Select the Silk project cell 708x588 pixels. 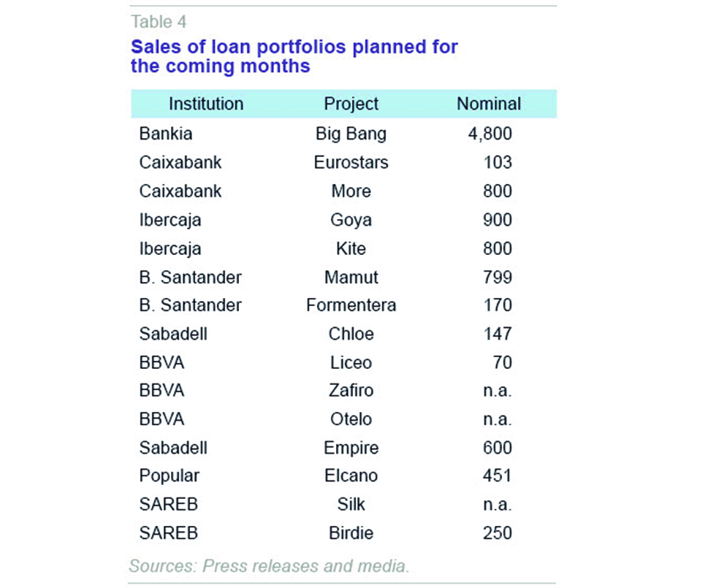[x=351, y=505]
